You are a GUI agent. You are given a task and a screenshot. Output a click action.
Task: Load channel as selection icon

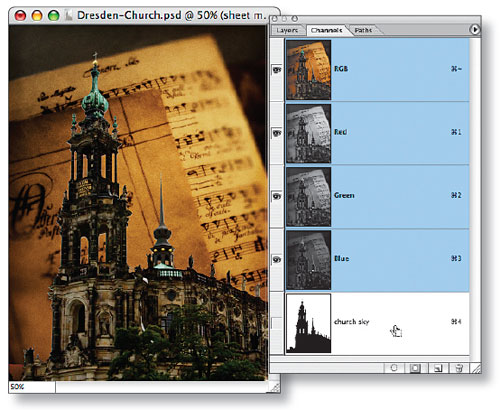[394, 368]
